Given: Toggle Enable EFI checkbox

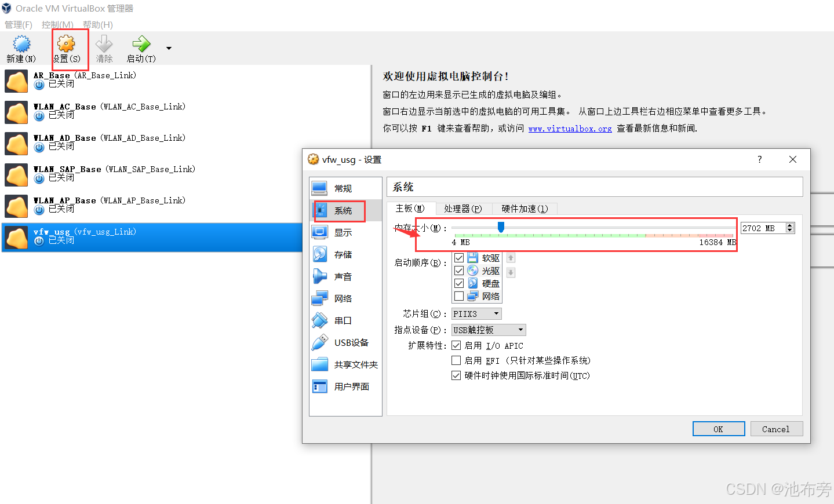Looking at the screenshot, I should 456,360.
